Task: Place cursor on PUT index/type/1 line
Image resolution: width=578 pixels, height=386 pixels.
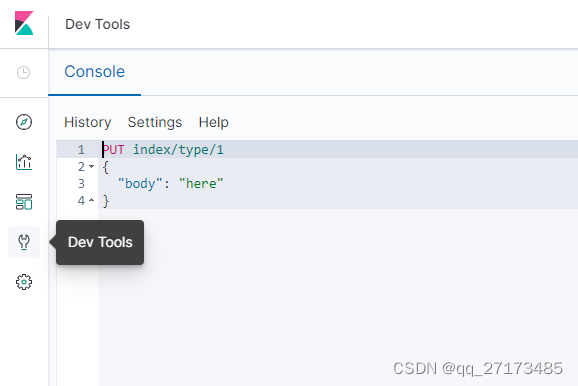Action: (x=163, y=150)
